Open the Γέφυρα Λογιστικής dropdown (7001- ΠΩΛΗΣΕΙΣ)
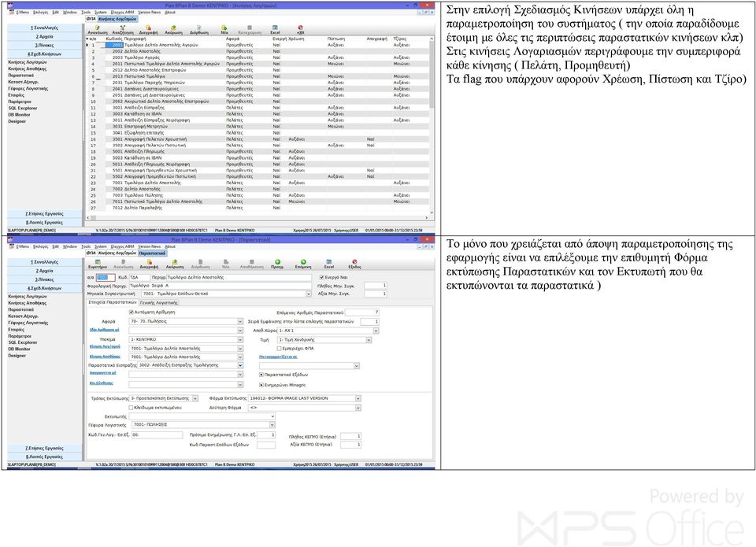 point(272,425)
